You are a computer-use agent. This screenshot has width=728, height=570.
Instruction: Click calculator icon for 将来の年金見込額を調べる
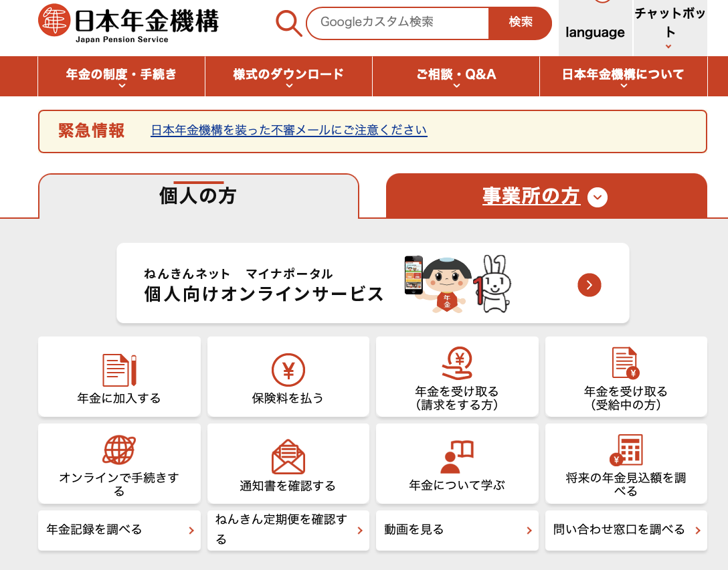626,450
